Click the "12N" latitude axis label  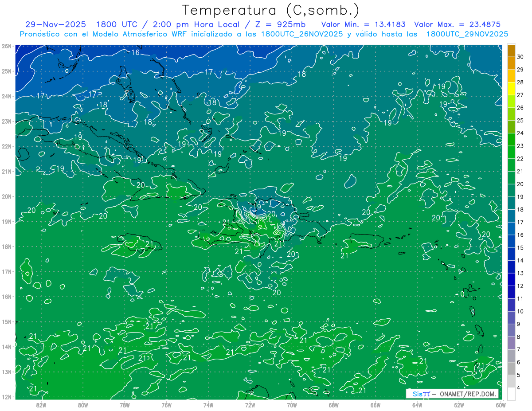pyautogui.click(x=7, y=397)
